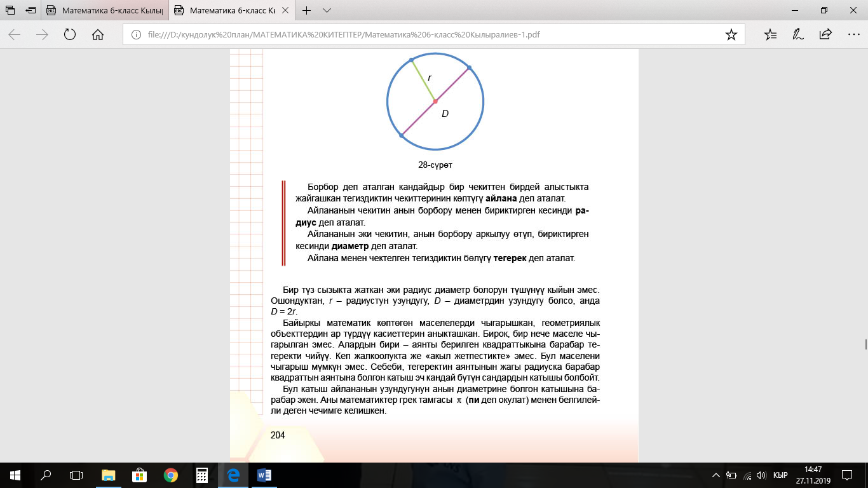Viewport: 868px width, 488px height.
Task: Open Microsoft Store from taskbar
Action: [139, 475]
